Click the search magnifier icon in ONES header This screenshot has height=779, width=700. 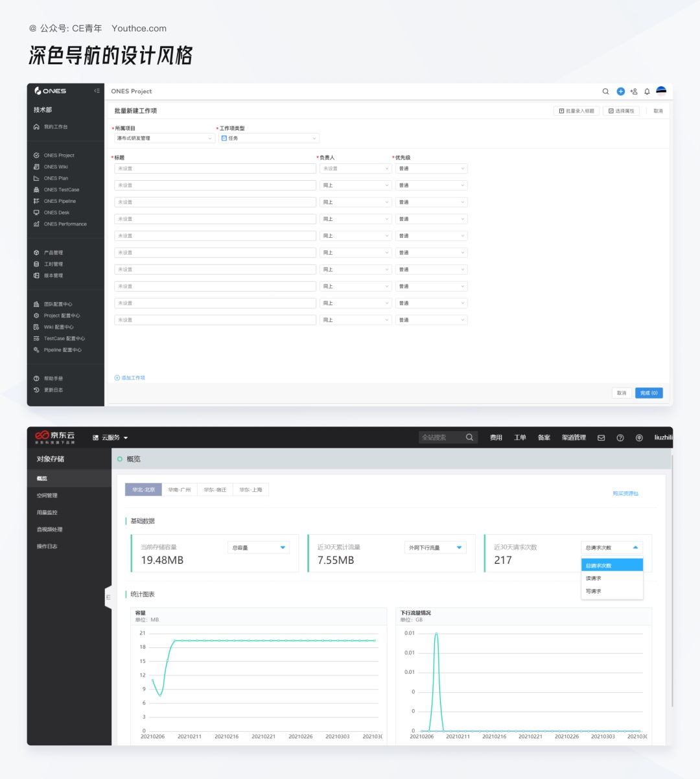click(x=605, y=91)
